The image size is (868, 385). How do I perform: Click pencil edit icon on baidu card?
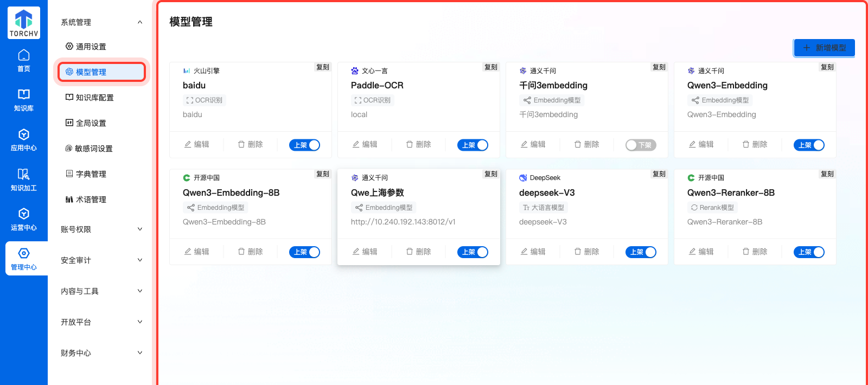[188, 144]
